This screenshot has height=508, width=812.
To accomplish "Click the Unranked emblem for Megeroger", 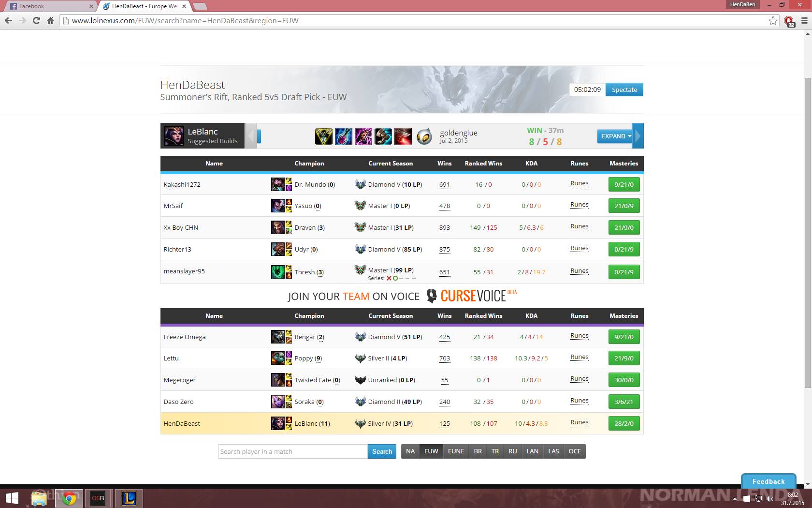I will [360, 380].
